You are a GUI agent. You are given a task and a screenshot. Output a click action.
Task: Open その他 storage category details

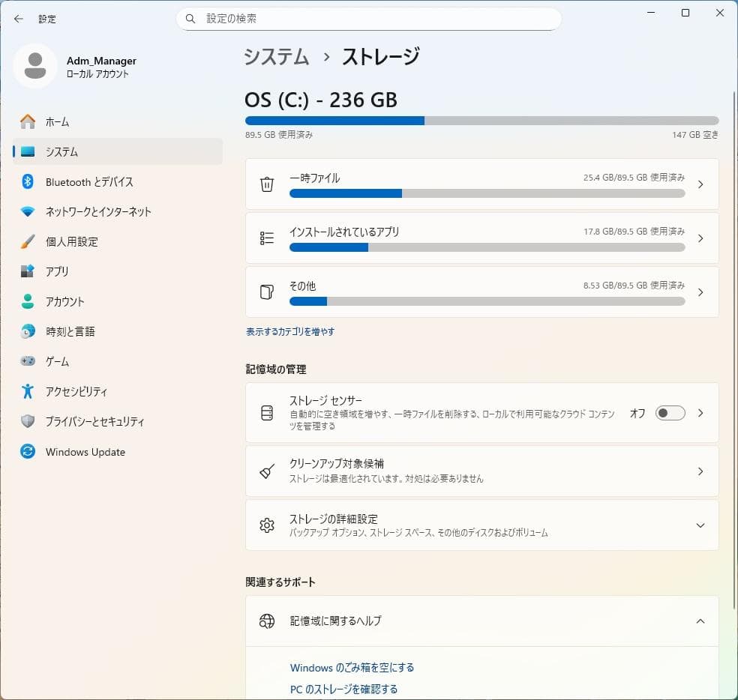coord(480,292)
